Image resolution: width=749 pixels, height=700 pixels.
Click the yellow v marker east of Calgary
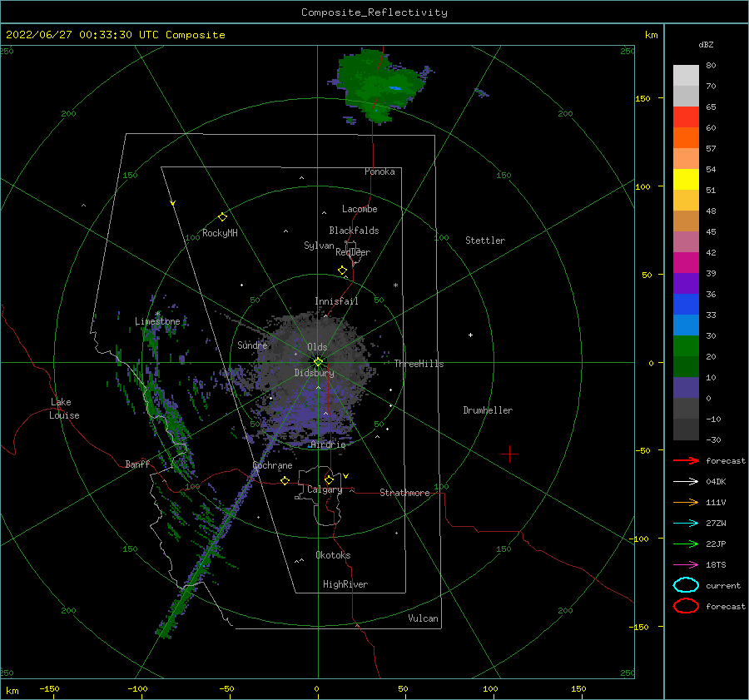click(346, 476)
